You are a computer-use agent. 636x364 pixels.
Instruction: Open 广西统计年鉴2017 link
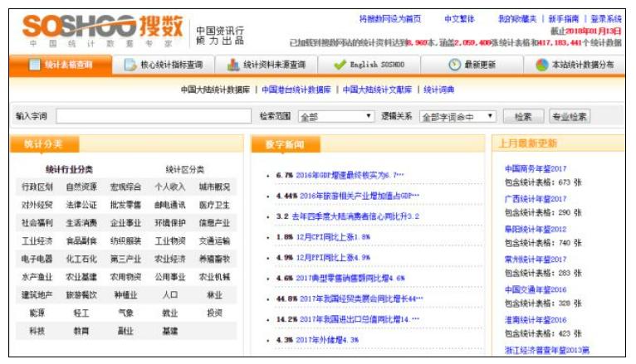(536, 199)
